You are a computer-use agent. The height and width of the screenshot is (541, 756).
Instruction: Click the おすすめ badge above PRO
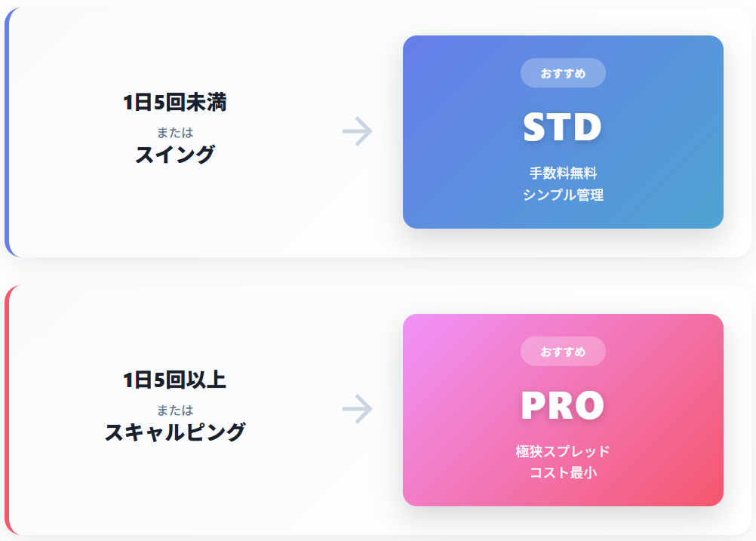[563, 352]
